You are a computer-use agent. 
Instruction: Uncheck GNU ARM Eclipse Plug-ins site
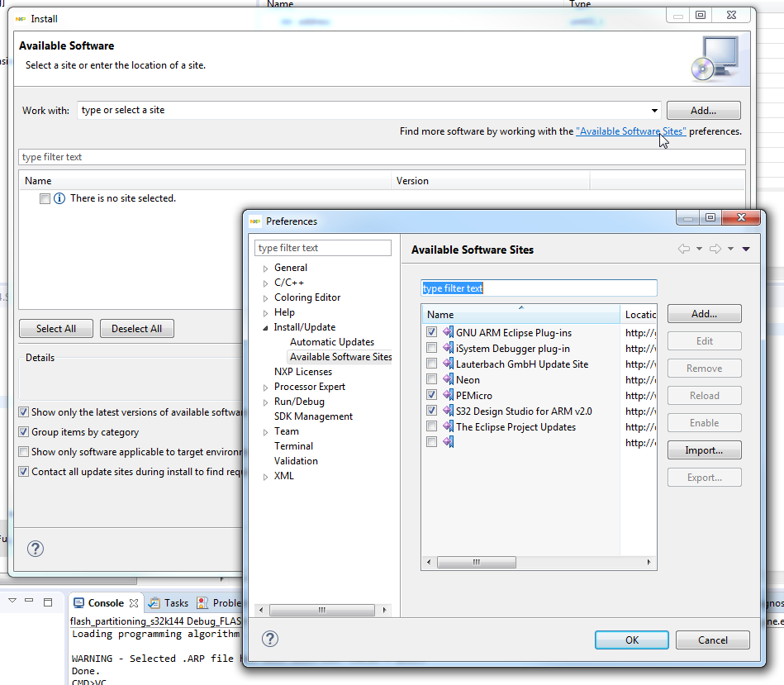click(x=431, y=332)
